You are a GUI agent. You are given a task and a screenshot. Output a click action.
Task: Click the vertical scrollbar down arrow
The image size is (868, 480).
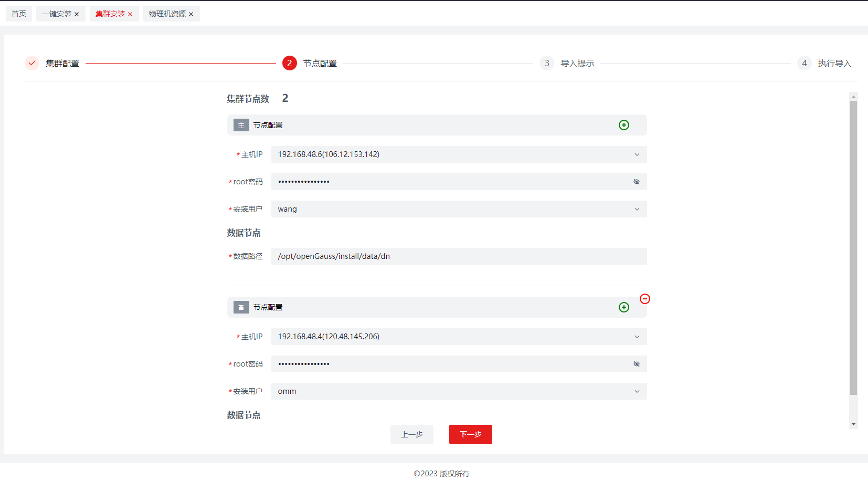click(853, 424)
